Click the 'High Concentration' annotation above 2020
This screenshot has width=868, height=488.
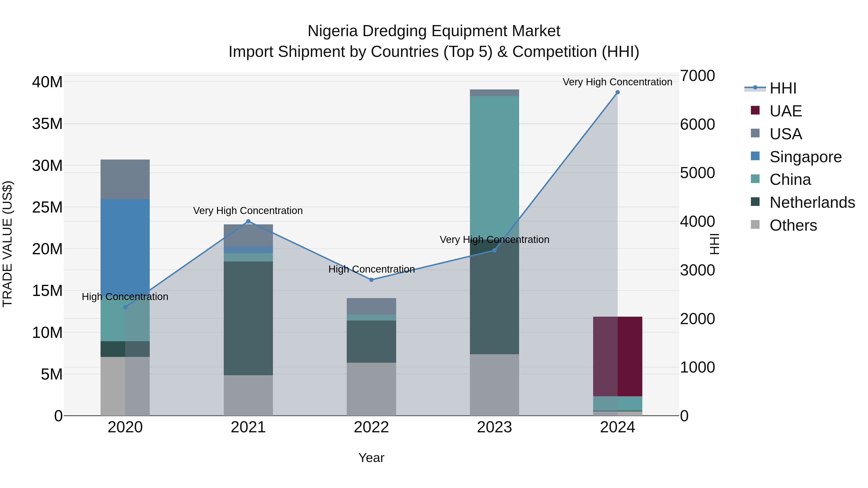pyautogui.click(x=125, y=297)
